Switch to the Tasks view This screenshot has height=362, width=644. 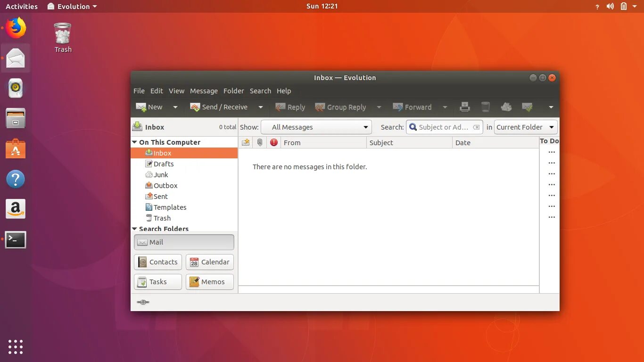pos(158,282)
